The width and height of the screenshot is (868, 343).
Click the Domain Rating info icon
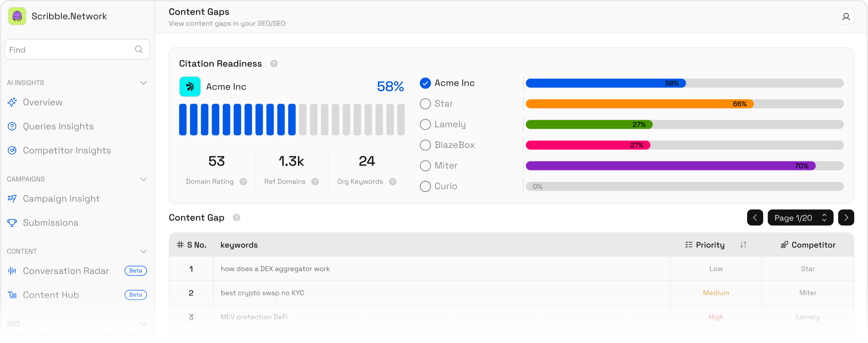click(243, 182)
